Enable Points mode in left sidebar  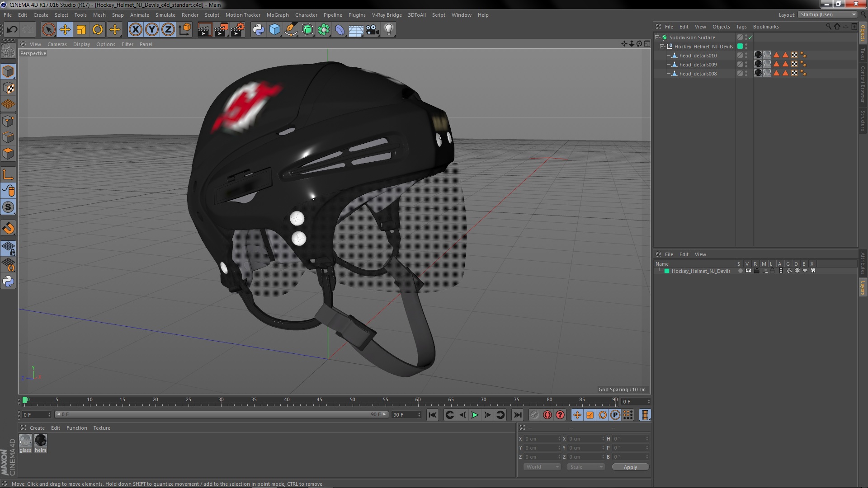[x=8, y=121]
